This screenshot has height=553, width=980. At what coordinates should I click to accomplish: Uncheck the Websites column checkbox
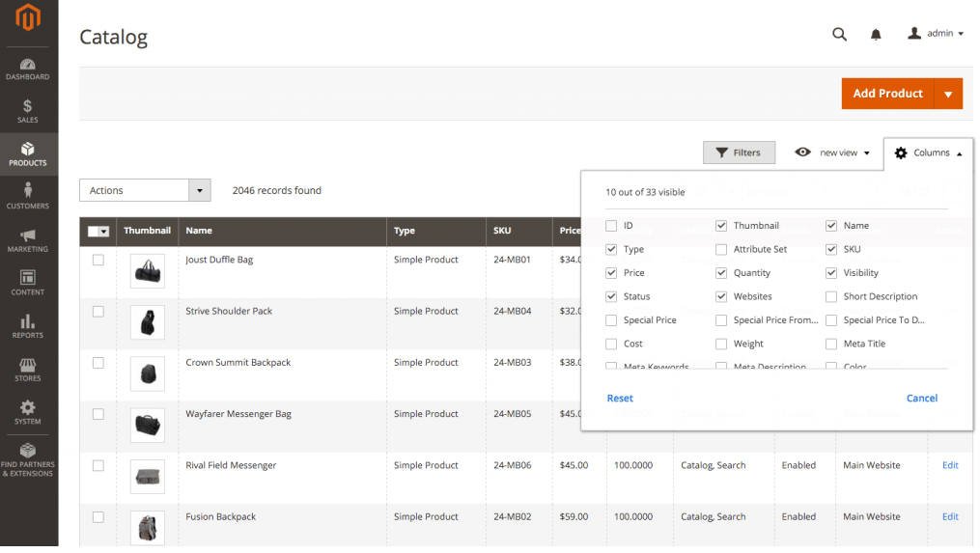click(721, 297)
